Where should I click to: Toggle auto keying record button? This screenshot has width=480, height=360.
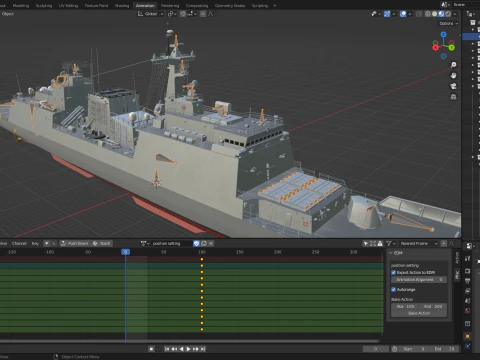(x=151, y=349)
